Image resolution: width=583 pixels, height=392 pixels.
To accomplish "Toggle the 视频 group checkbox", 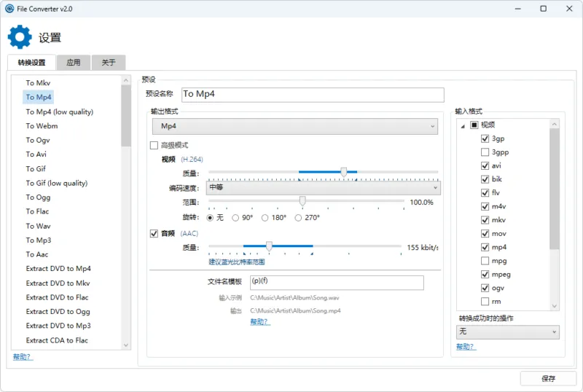I will click(x=474, y=125).
